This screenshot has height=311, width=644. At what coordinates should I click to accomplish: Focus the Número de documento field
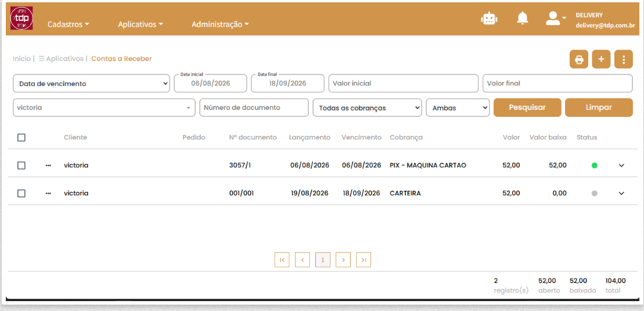click(x=254, y=108)
